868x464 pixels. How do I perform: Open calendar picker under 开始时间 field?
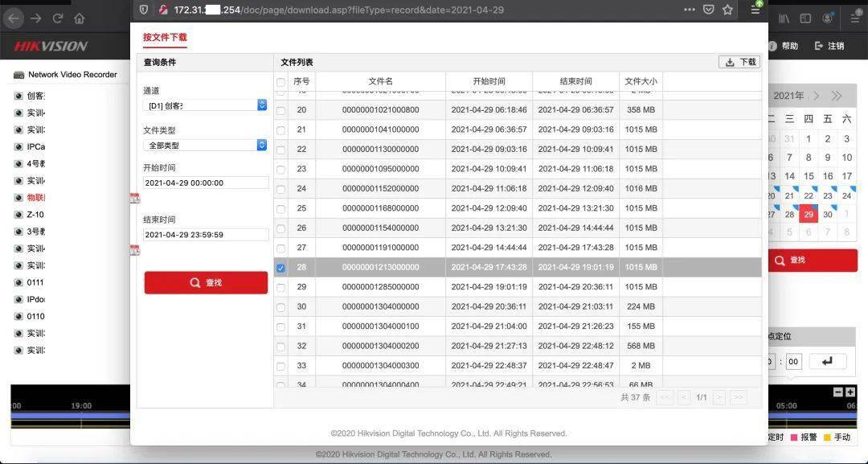pos(134,198)
